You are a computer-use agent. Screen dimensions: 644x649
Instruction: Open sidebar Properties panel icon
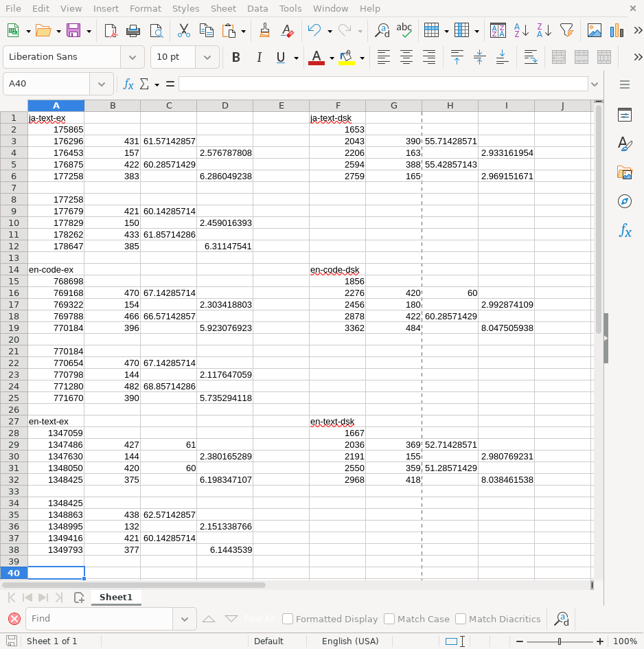click(x=625, y=115)
